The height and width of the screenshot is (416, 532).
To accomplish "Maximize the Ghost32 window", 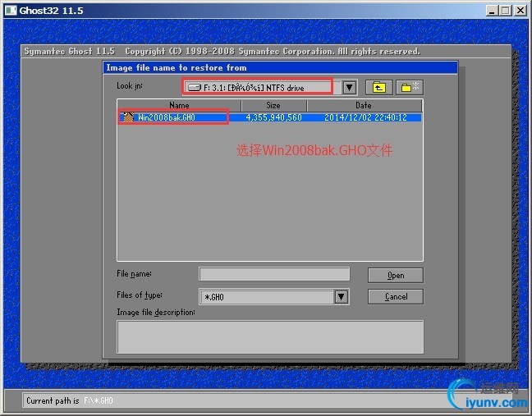I will click(x=505, y=11).
